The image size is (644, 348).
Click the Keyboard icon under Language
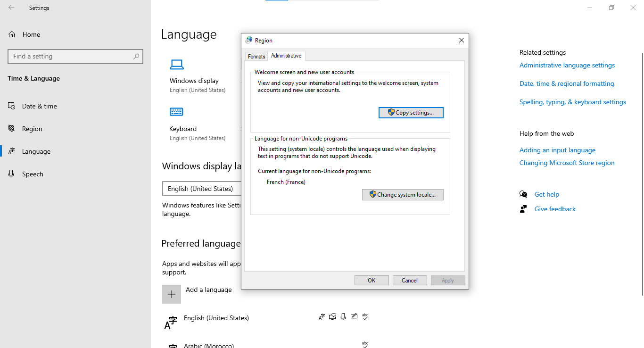click(x=176, y=112)
